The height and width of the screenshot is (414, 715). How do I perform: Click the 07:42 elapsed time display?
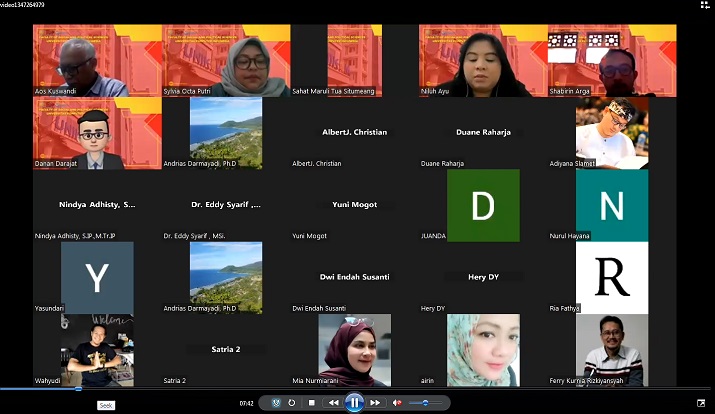tap(246, 403)
